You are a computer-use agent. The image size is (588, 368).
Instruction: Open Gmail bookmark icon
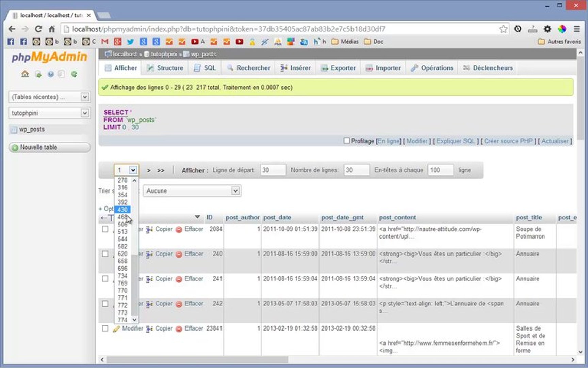click(x=105, y=42)
